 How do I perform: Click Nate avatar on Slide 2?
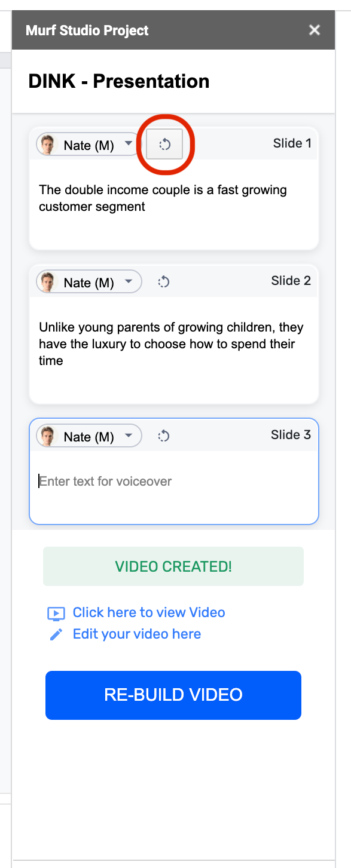(48, 282)
